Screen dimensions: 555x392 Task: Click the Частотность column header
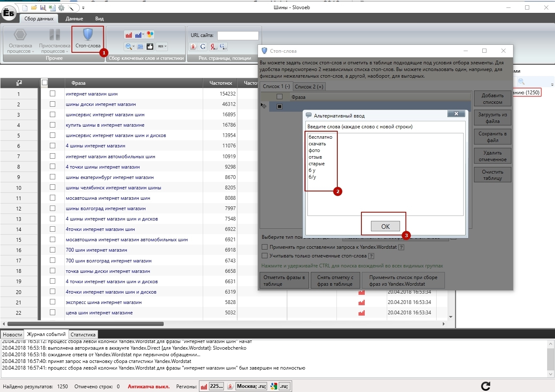pos(221,83)
